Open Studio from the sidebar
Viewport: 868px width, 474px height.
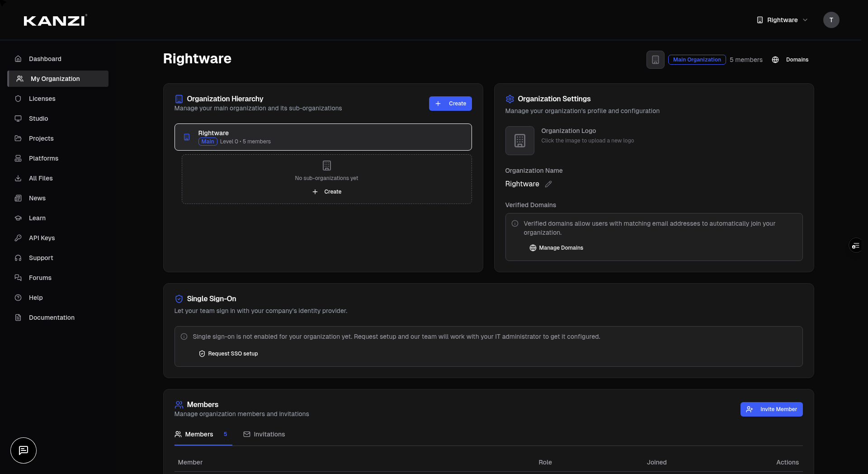click(x=58, y=118)
